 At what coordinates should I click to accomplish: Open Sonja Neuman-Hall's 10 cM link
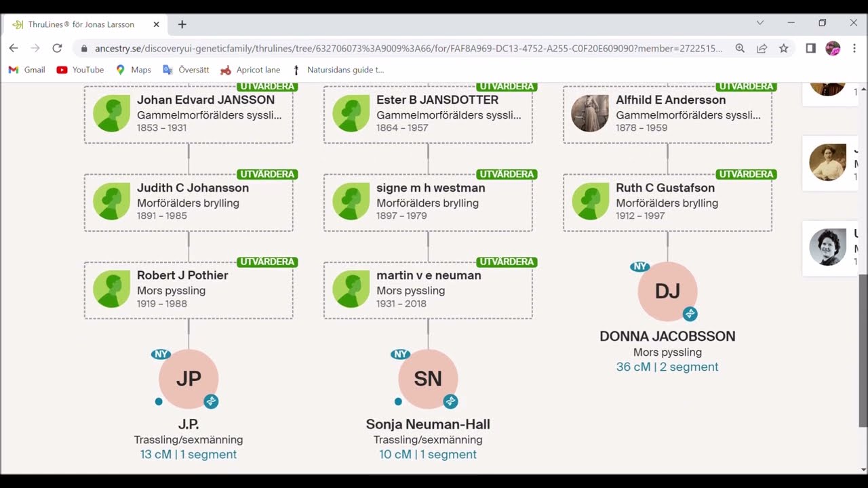(x=428, y=455)
